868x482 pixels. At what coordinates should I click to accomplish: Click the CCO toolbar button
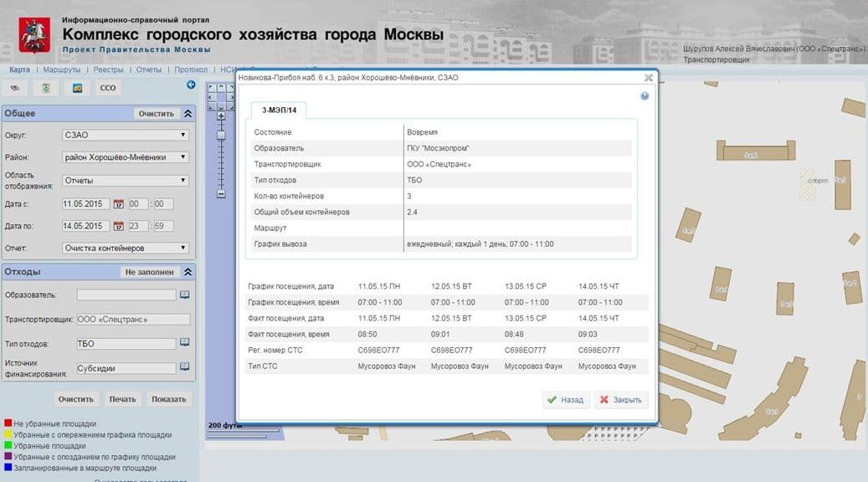pyautogui.click(x=108, y=88)
